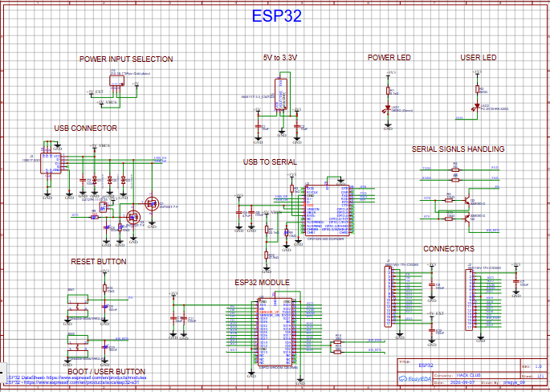Select pull-up resistor R13 in reset section

click(x=104, y=288)
